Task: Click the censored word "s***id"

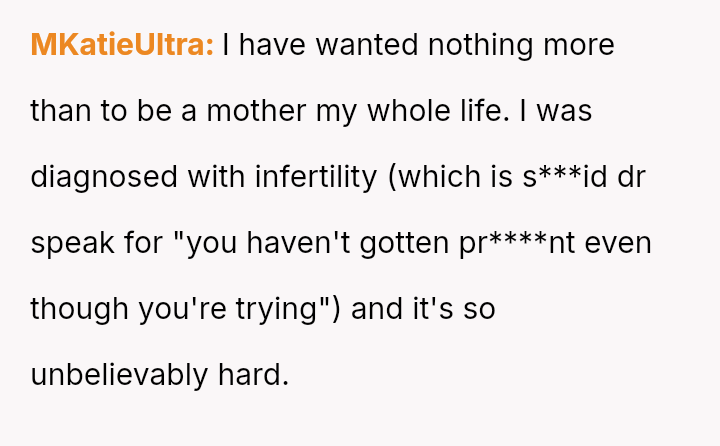Action: coord(569,177)
